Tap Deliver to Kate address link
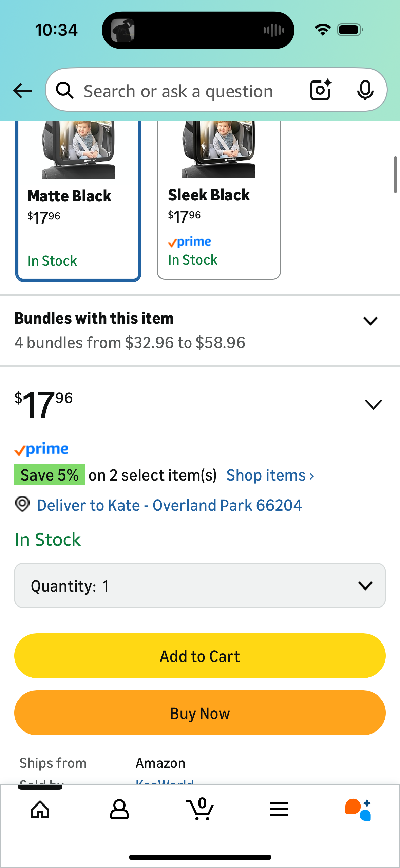Image resolution: width=400 pixels, height=868 pixels. pyautogui.click(x=169, y=505)
